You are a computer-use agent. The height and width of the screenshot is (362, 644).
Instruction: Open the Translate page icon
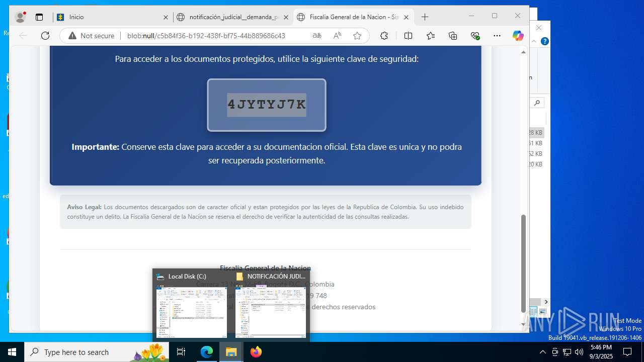pyautogui.click(x=317, y=36)
